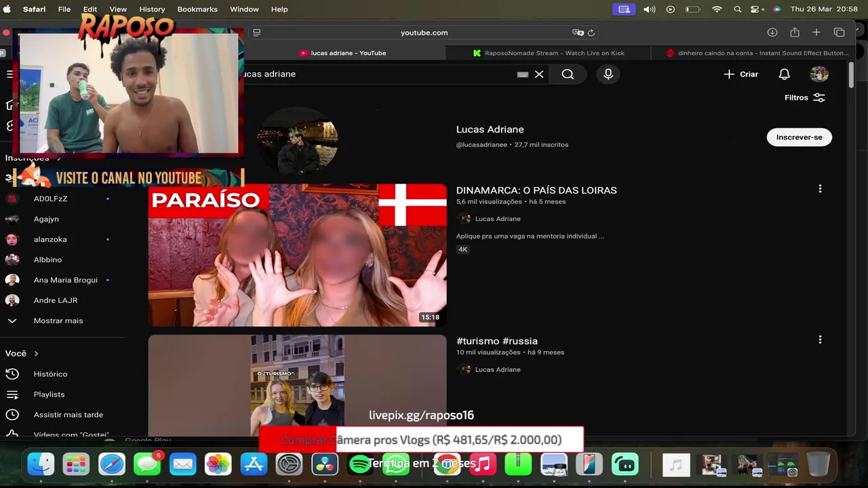Screen dimensions: 868x488
Task: Open Messages from the Dock
Action: pyautogui.click(x=147, y=464)
